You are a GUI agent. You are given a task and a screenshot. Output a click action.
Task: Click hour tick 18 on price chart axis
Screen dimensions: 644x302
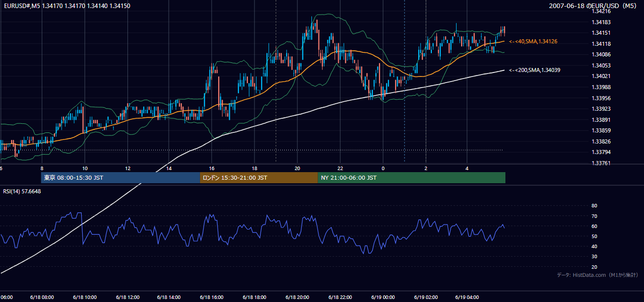pyautogui.click(x=254, y=168)
